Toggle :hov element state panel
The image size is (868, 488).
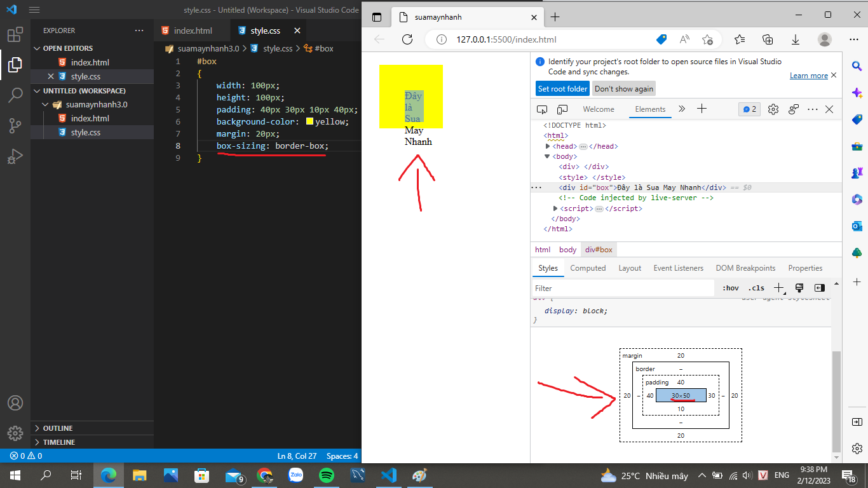(731, 288)
